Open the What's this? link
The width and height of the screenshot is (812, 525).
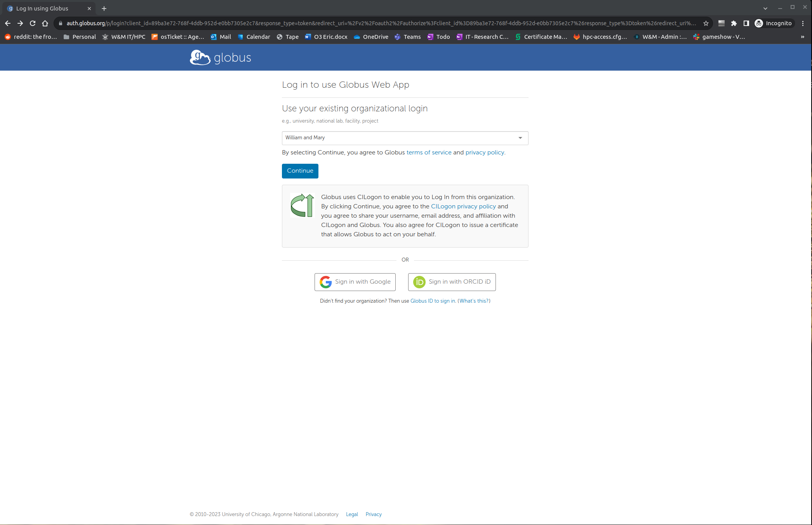pos(474,301)
